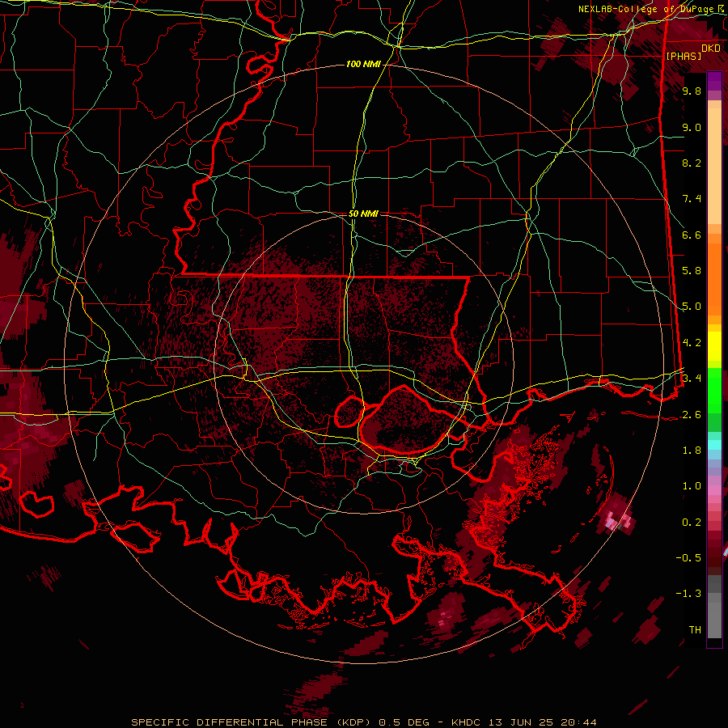Click the DKD [PHAS] units label
Image resolution: width=728 pixels, height=728 pixels.
pyautogui.click(x=692, y=52)
